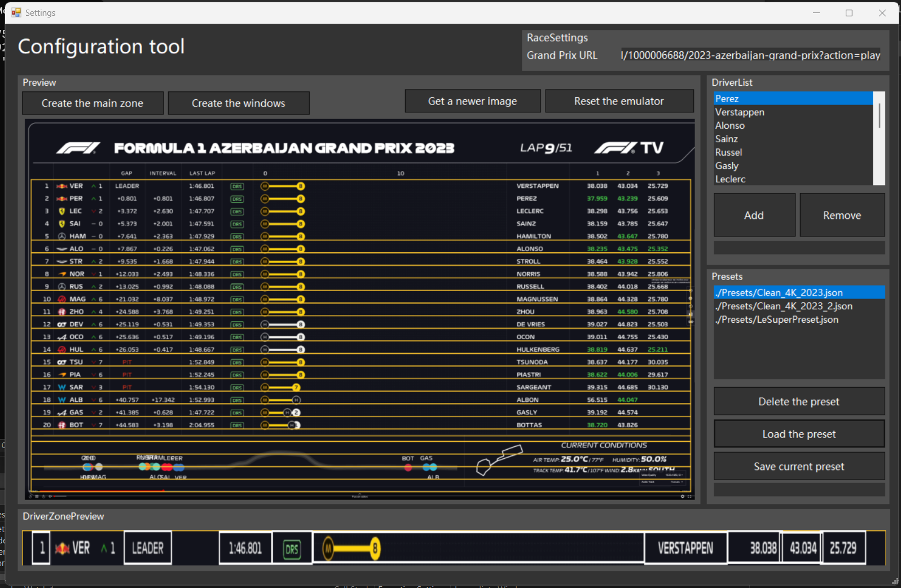This screenshot has width=901, height=588.
Task: Click the DriverList vertical scrollbar
Action: click(879, 138)
